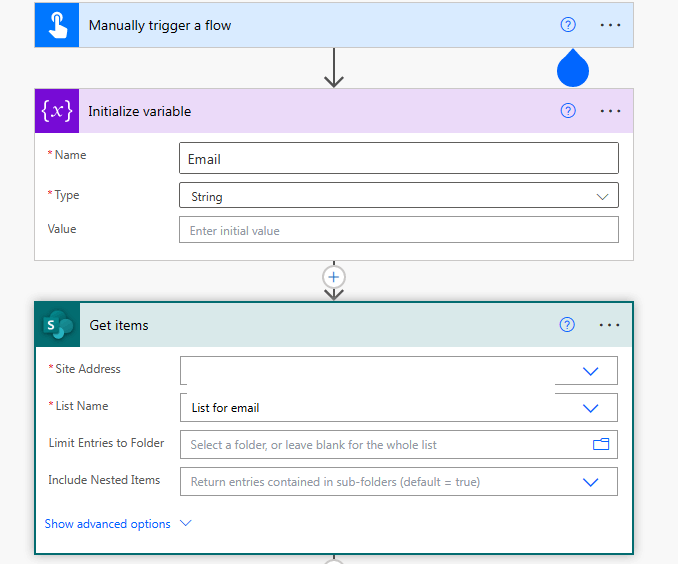The image size is (678, 564).
Task: Expand the Site Address dropdown
Action: 590,371
